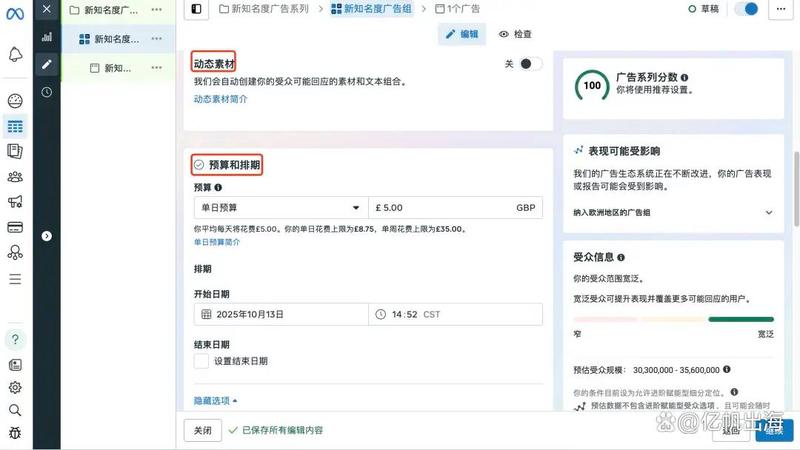Viewport: 800px width, 450px height.
Task: Open the help question mark icon
Action: click(x=15, y=339)
